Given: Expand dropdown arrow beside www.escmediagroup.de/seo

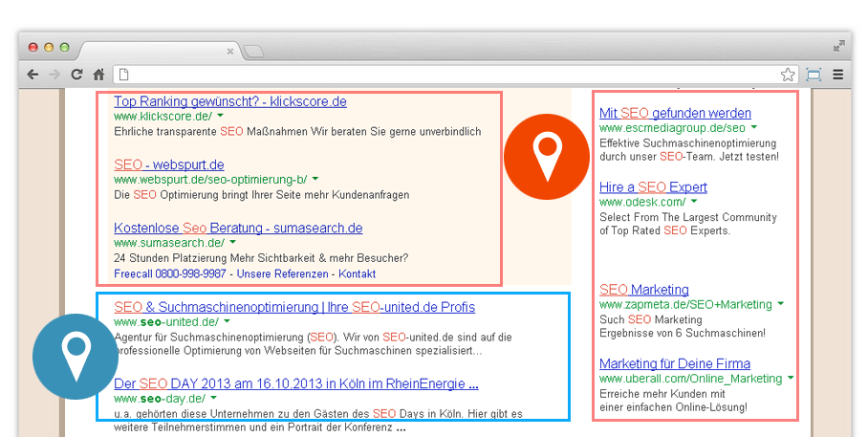Looking at the screenshot, I should [754, 127].
